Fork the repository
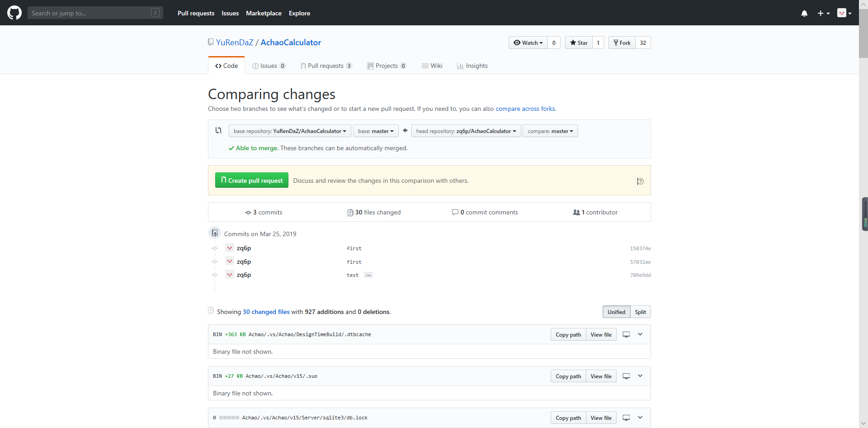The height and width of the screenshot is (428, 868). pyautogui.click(x=622, y=43)
